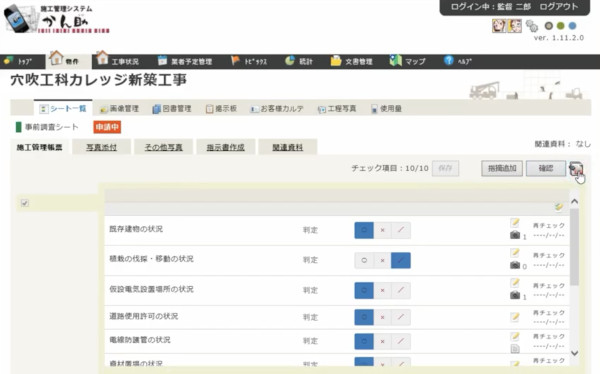The width and height of the screenshot is (600, 374).
Task: Click the PDF export icon beside 確認
Action: [576, 168]
